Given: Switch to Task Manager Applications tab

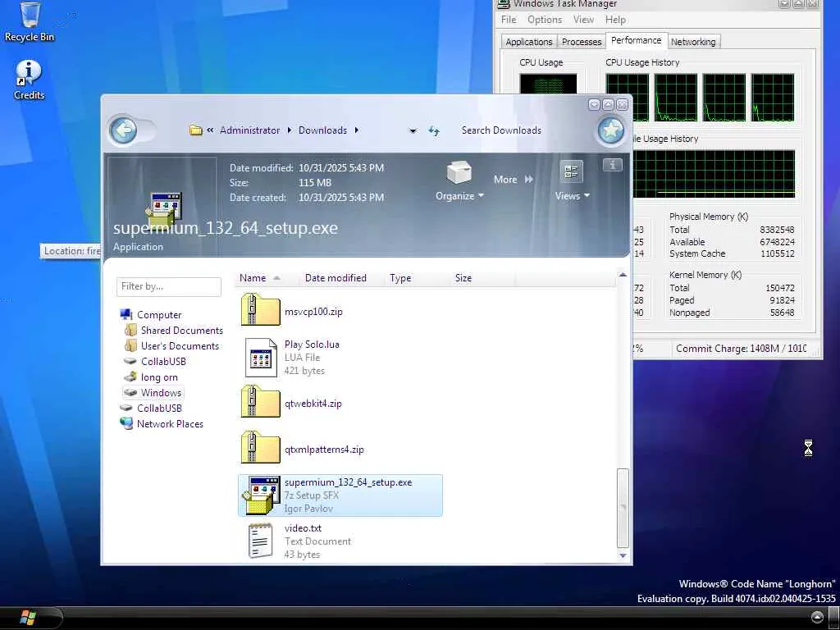Looking at the screenshot, I should point(529,42).
